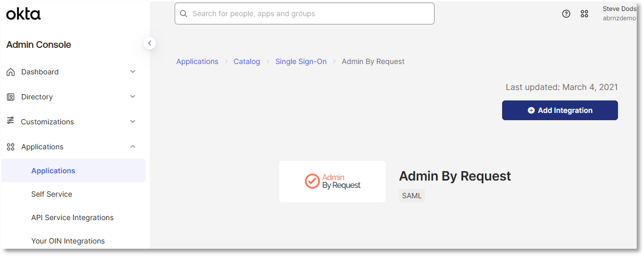Expand the Dashboard menu chevron
This screenshot has width=644, height=256.
[x=133, y=72]
